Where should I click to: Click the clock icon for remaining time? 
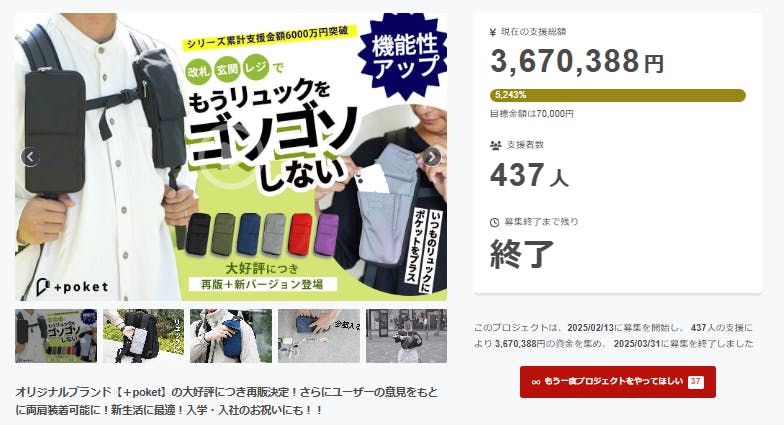click(494, 222)
